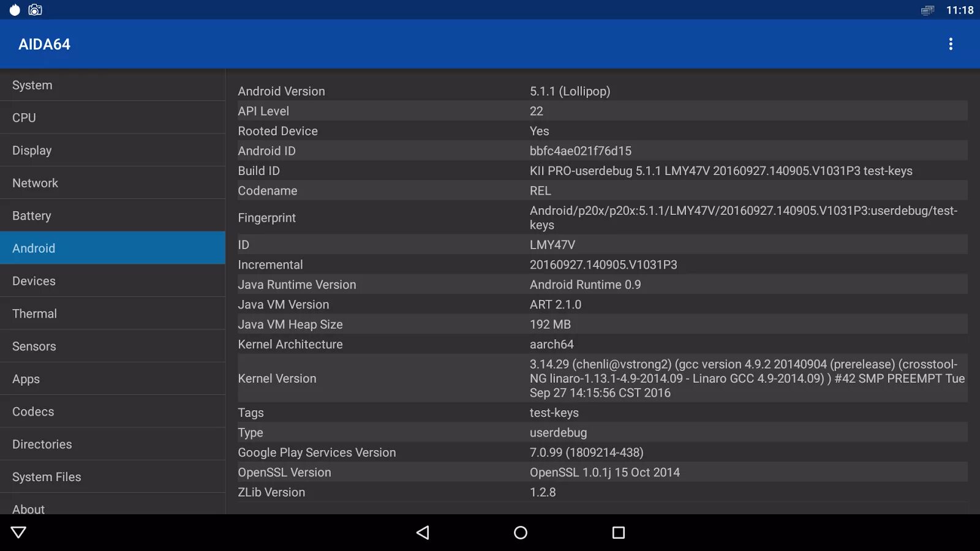
Task: Tap the Android Runtime 0.9 value
Action: click(586, 284)
